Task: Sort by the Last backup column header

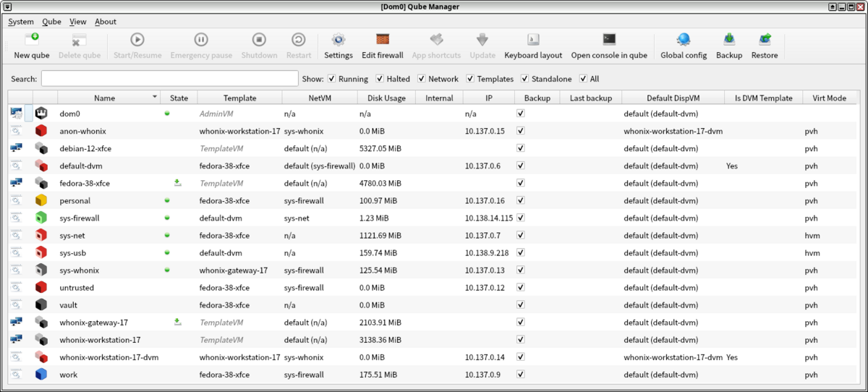Action: coord(590,98)
